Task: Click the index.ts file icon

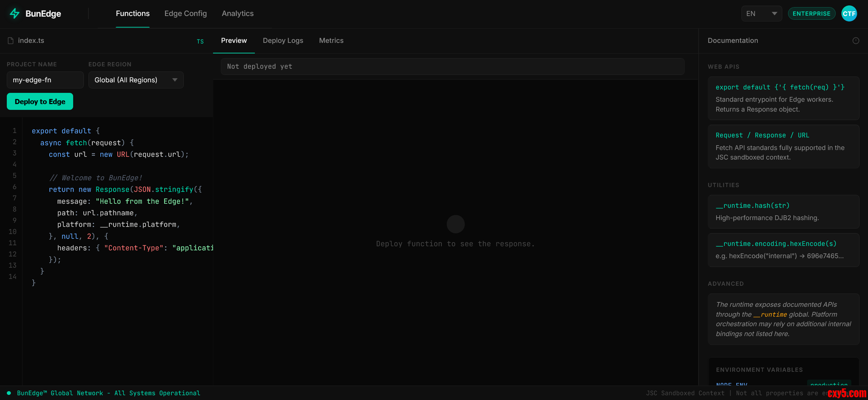Action: click(11, 40)
